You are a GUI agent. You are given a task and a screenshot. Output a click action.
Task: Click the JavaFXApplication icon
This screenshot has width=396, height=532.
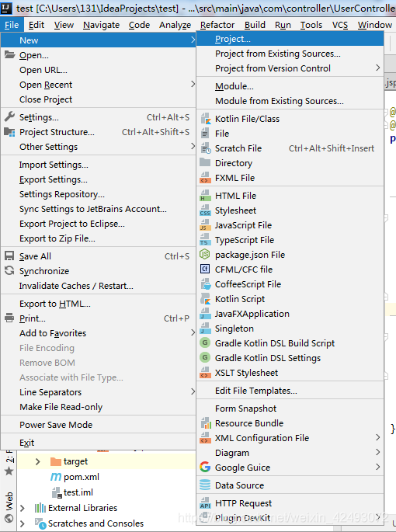point(205,314)
